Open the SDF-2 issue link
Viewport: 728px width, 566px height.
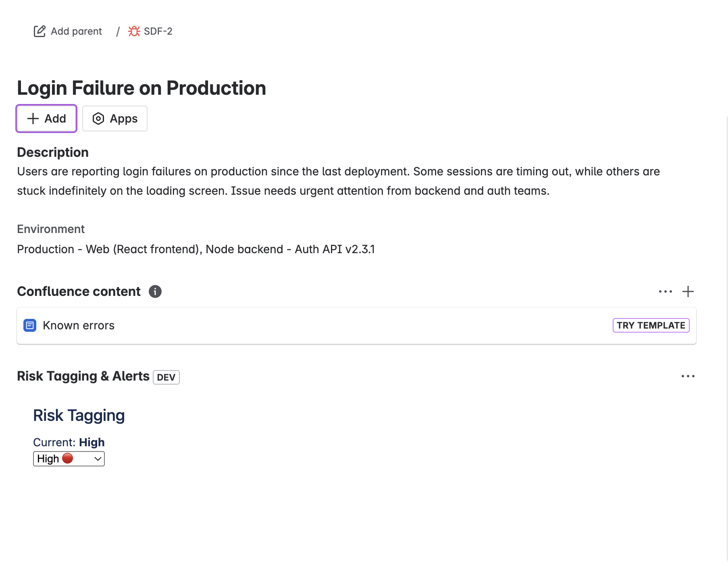point(158,31)
